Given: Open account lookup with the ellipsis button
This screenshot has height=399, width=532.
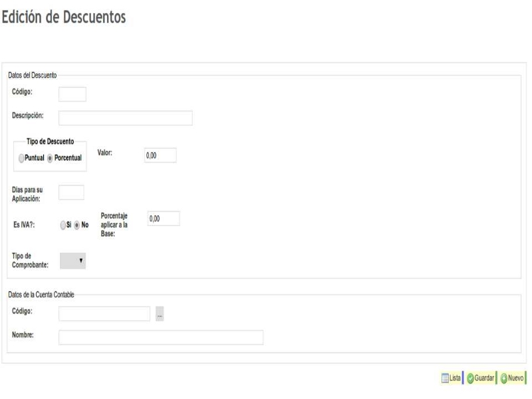Looking at the screenshot, I should coord(160,315).
